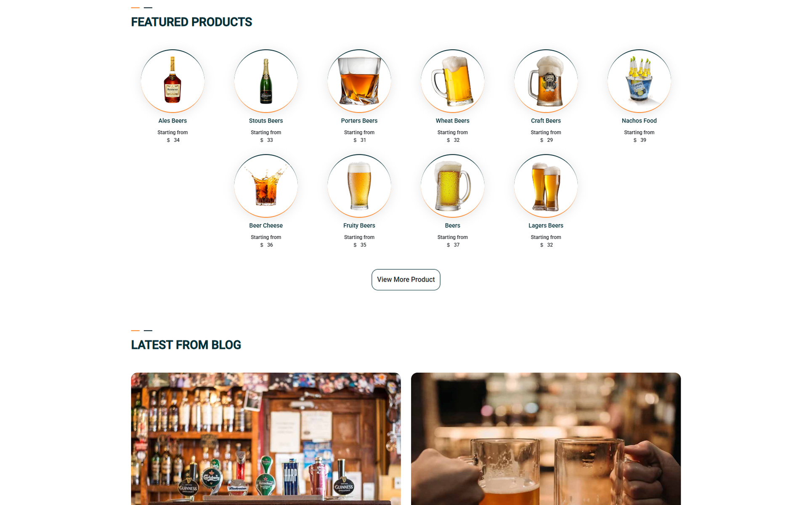Select the Stouts Beers champagne bottle image
812x505 pixels.
pos(266,81)
